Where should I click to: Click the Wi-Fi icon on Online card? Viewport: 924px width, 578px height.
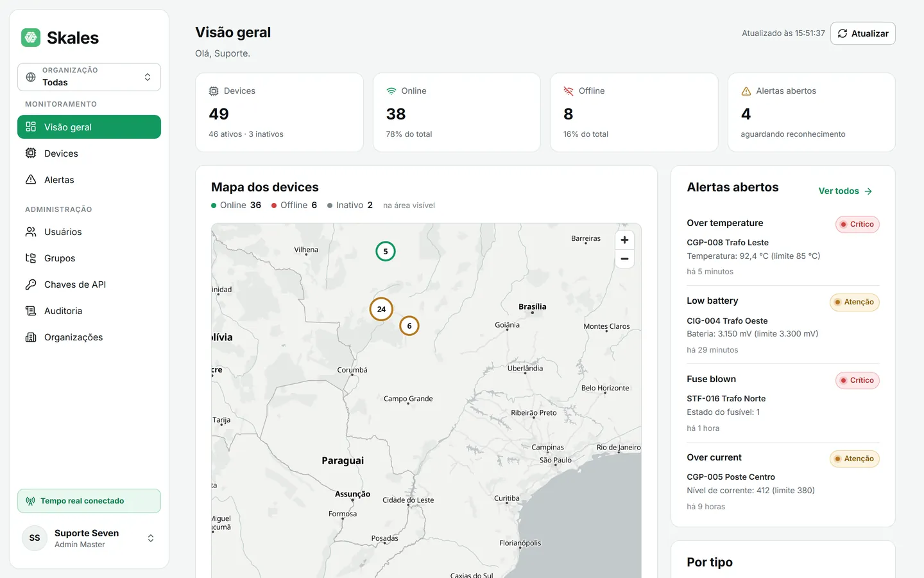click(x=391, y=91)
